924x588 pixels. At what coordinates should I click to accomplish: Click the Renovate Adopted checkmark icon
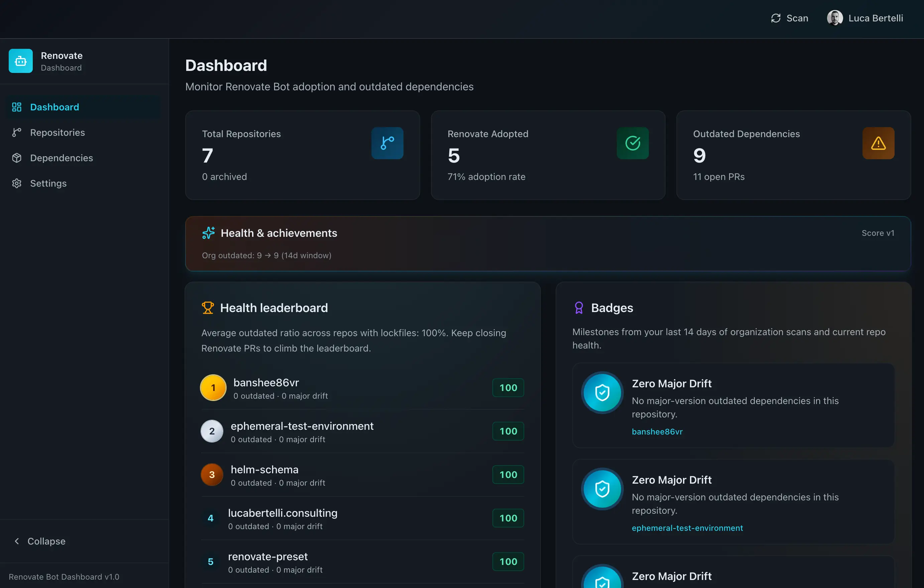pos(632,143)
